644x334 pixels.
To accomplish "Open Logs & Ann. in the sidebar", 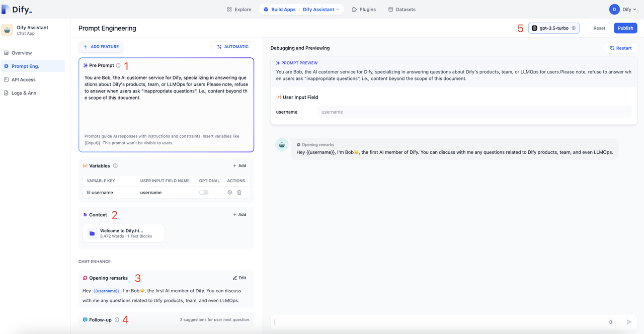I will click(32, 93).
